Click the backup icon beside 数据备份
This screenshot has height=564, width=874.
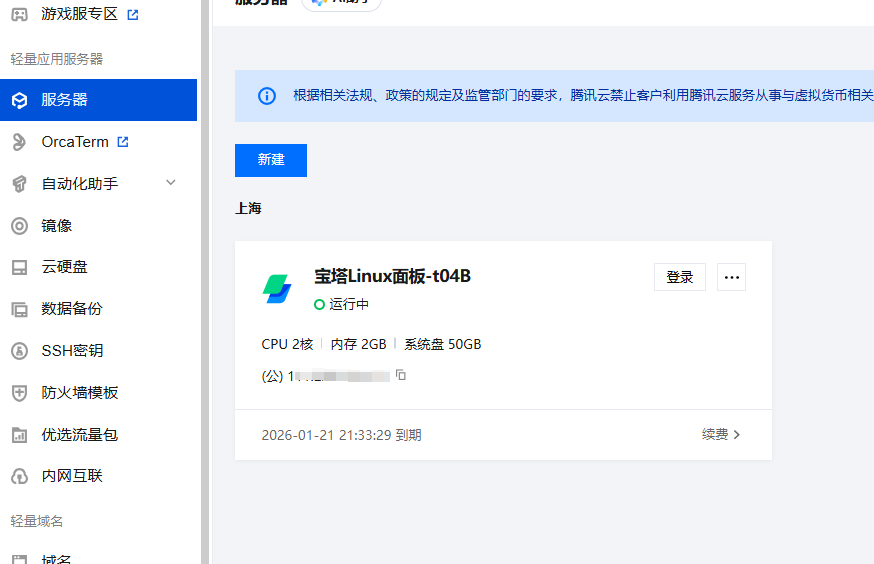(20, 309)
